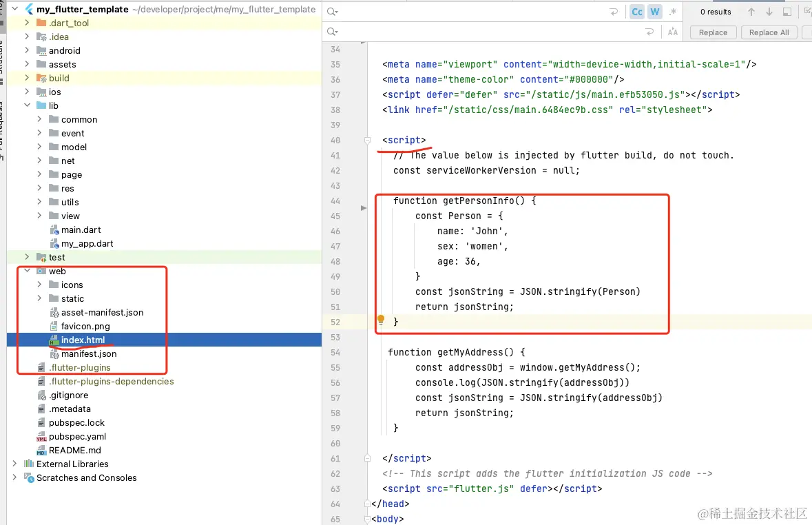Expand the assets folder

tap(27, 64)
